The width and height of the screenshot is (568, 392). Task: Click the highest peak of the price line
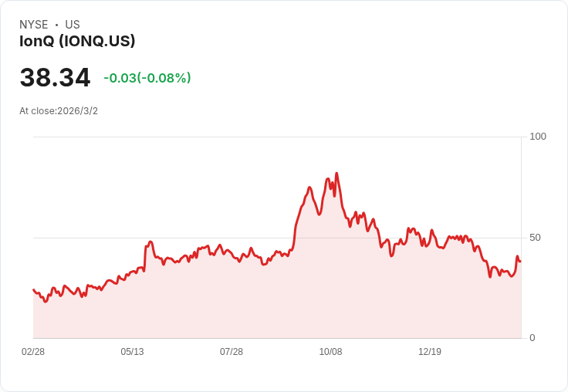pos(336,174)
